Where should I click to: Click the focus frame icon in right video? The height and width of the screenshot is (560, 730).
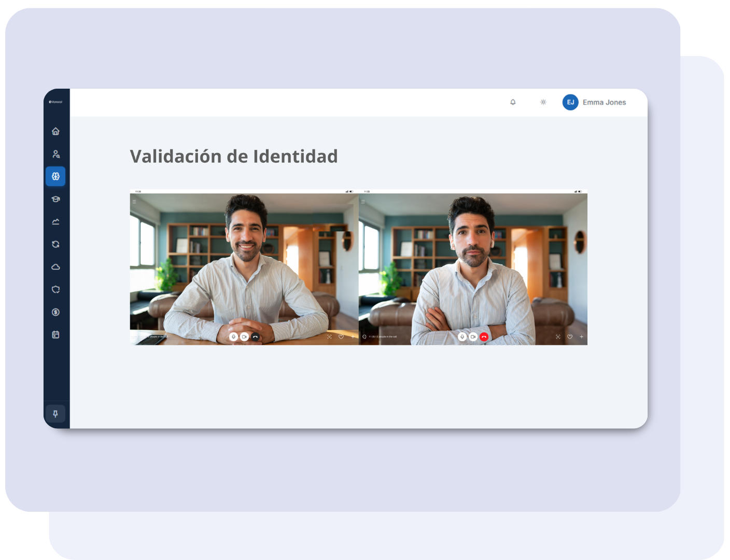point(558,337)
